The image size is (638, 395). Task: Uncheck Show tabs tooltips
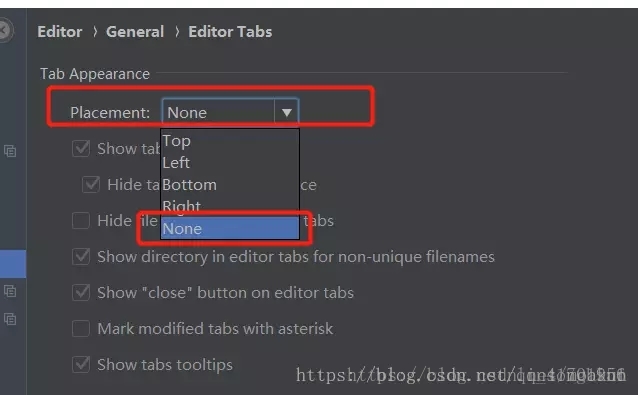click(81, 364)
